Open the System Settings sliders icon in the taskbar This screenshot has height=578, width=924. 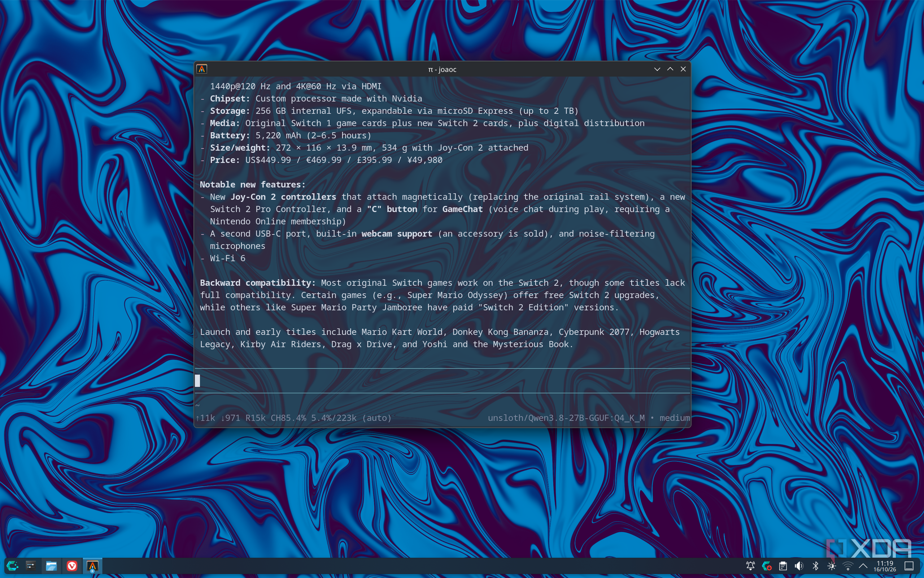(31, 566)
